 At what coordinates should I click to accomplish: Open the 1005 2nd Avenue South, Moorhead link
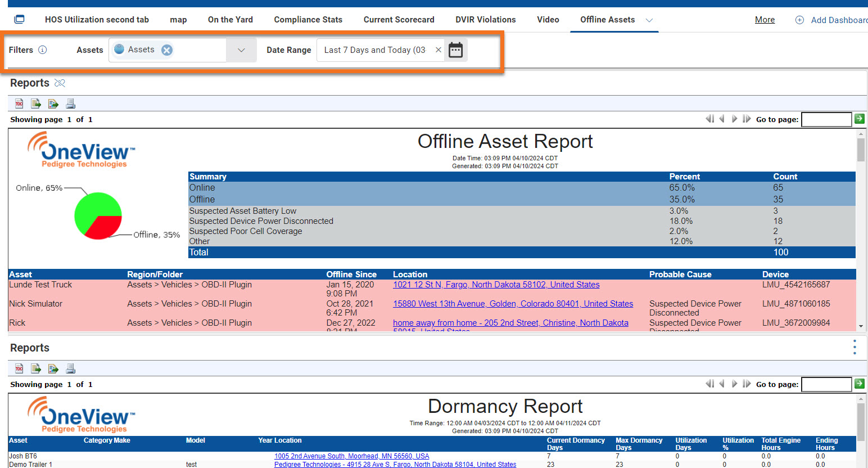tap(351, 456)
